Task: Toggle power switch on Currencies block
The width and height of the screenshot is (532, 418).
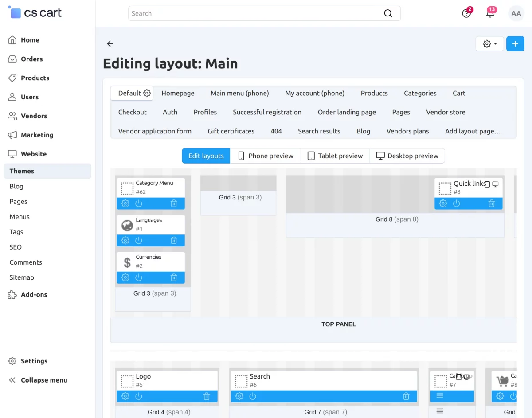Action: [x=139, y=277]
